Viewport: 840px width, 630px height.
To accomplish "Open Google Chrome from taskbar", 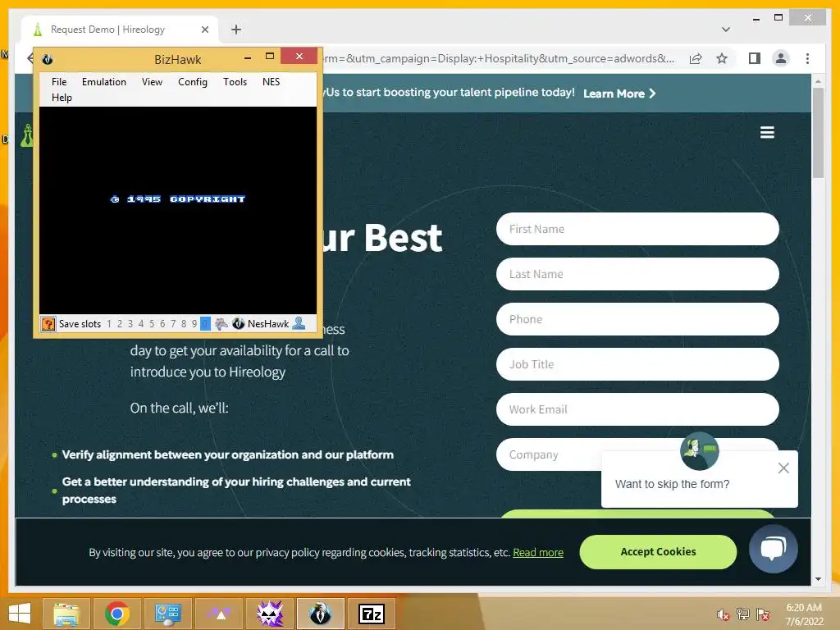I will click(x=116, y=614).
